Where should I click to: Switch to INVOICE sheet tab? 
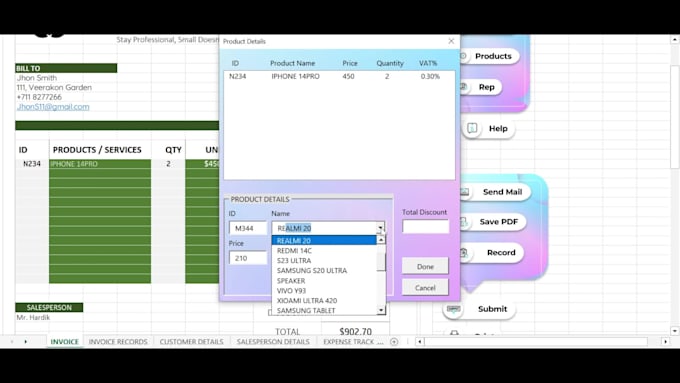(x=65, y=342)
